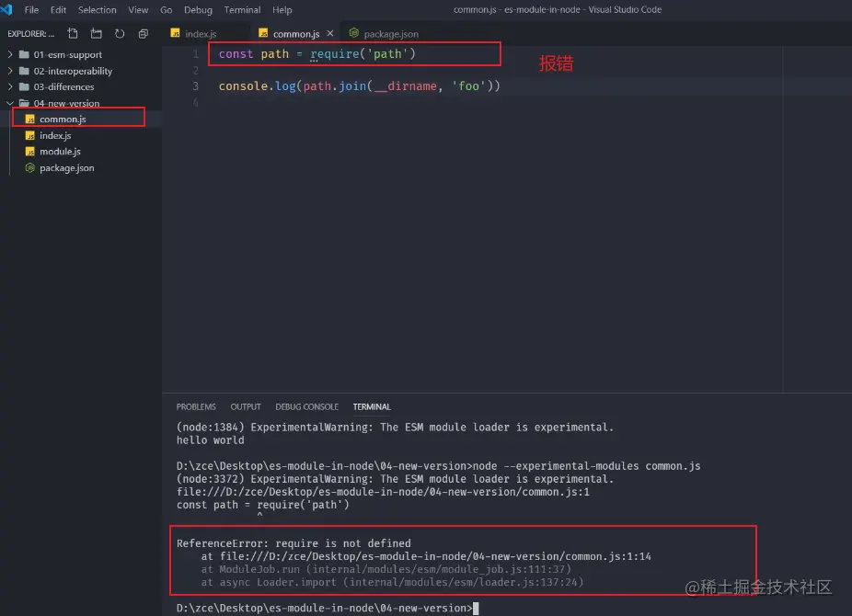Click 'at async Loader.import' stack trace line

(392, 582)
